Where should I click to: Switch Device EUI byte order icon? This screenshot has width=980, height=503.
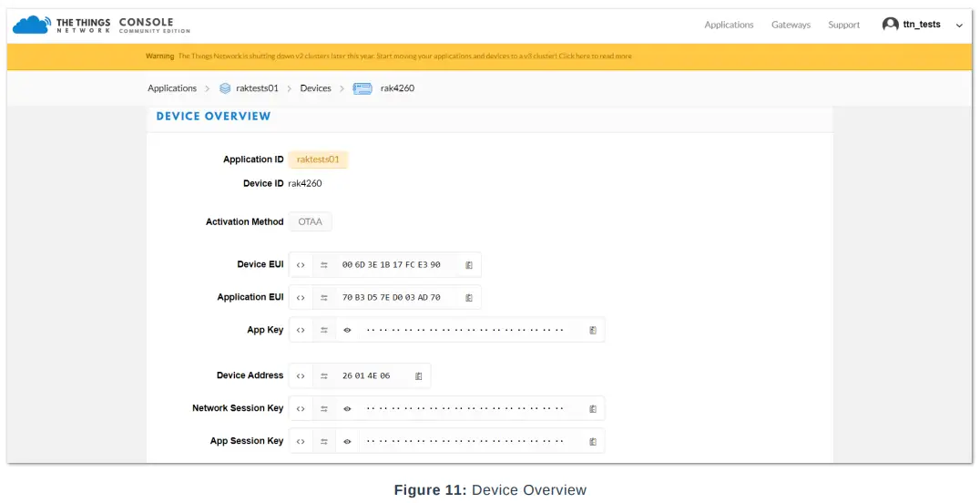[x=323, y=264]
